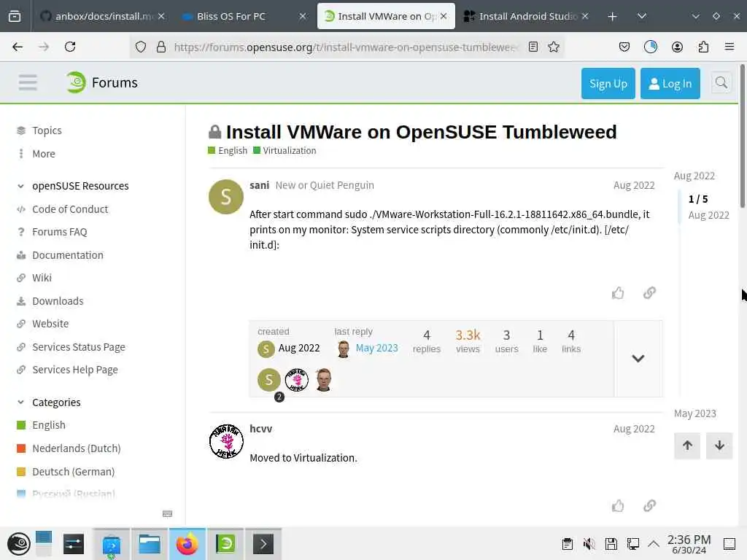The height and width of the screenshot is (560, 747).
Task: Like sani's first post
Action: tap(618, 293)
